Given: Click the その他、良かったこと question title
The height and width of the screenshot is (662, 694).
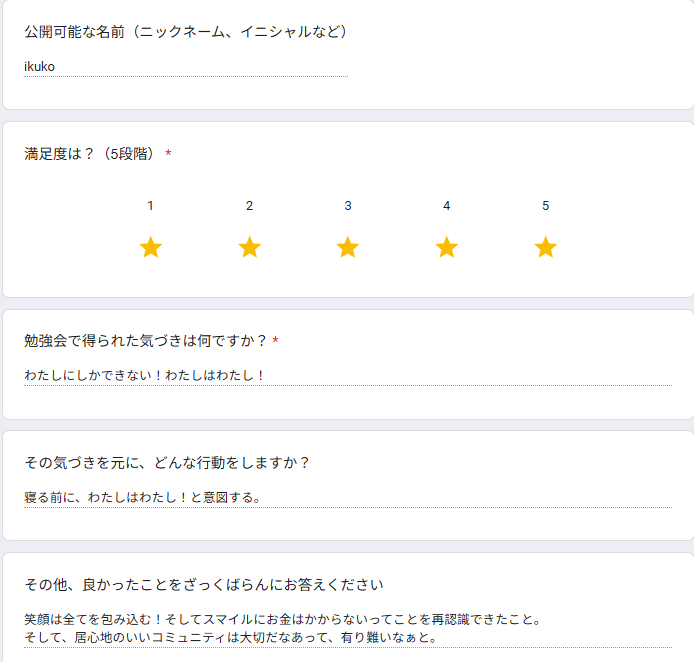Looking at the screenshot, I should pos(204,584).
